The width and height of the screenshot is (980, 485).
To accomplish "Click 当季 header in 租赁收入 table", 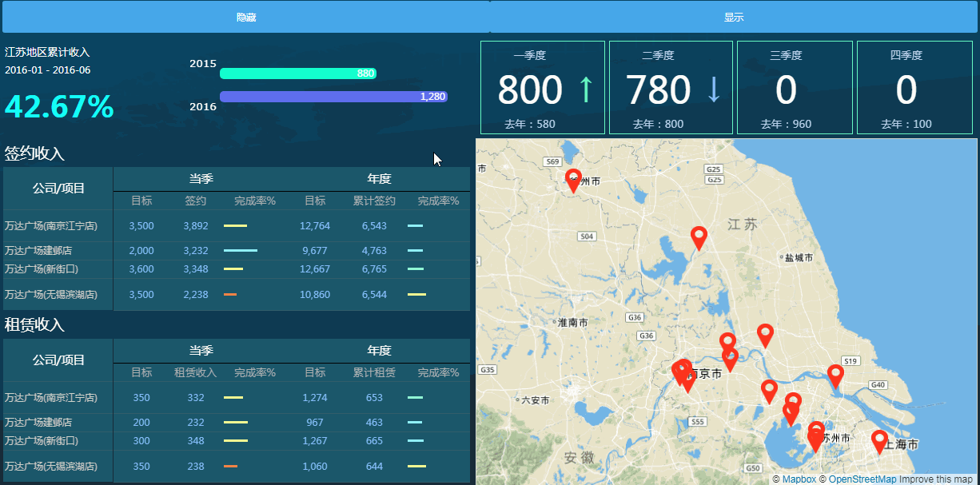I will (x=201, y=351).
